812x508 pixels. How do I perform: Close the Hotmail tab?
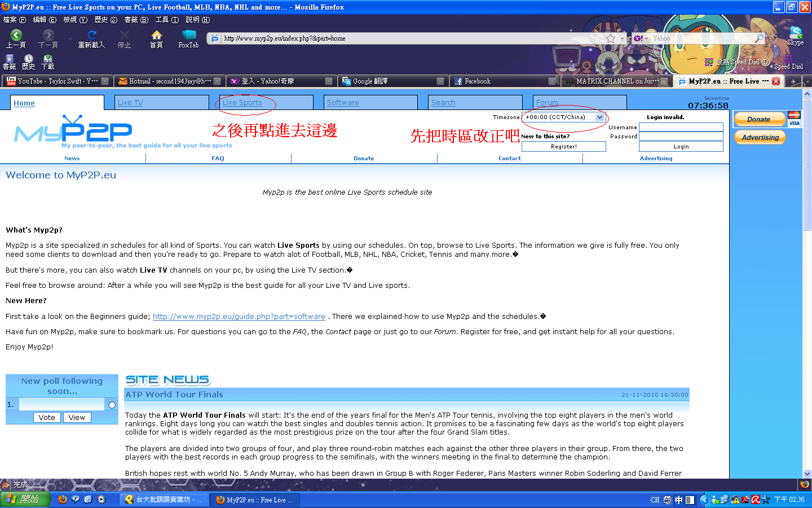(x=217, y=81)
